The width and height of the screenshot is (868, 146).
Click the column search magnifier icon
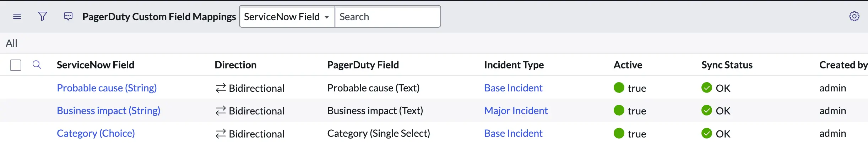pos(37,65)
